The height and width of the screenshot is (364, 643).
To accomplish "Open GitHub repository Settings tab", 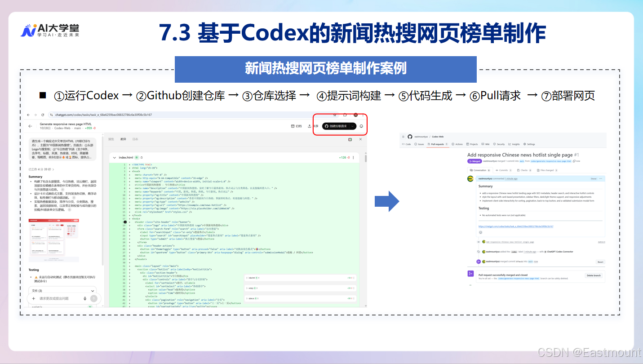I will (529, 144).
